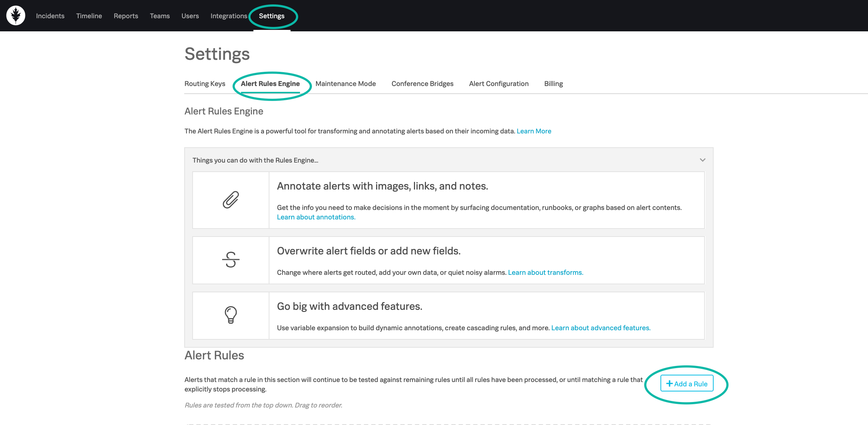Switch to the Routing Keys tab
This screenshot has height=425, width=868.
click(x=205, y=83)
